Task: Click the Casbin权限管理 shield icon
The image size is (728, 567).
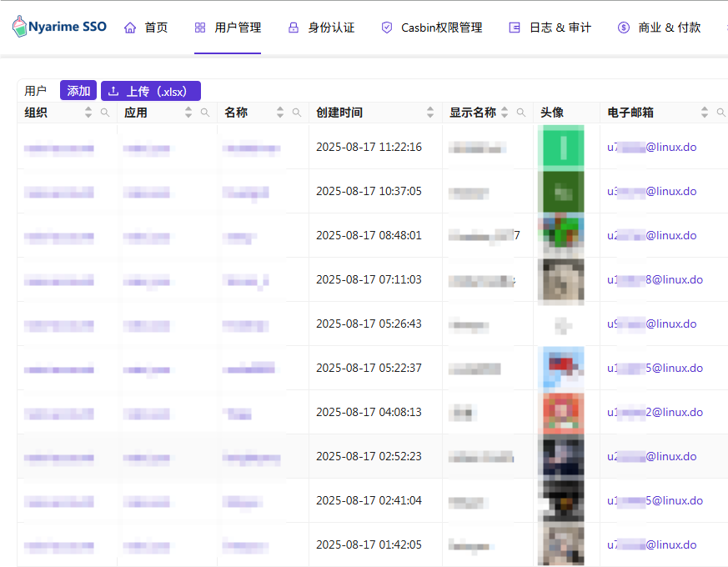Action: point(387,28)
